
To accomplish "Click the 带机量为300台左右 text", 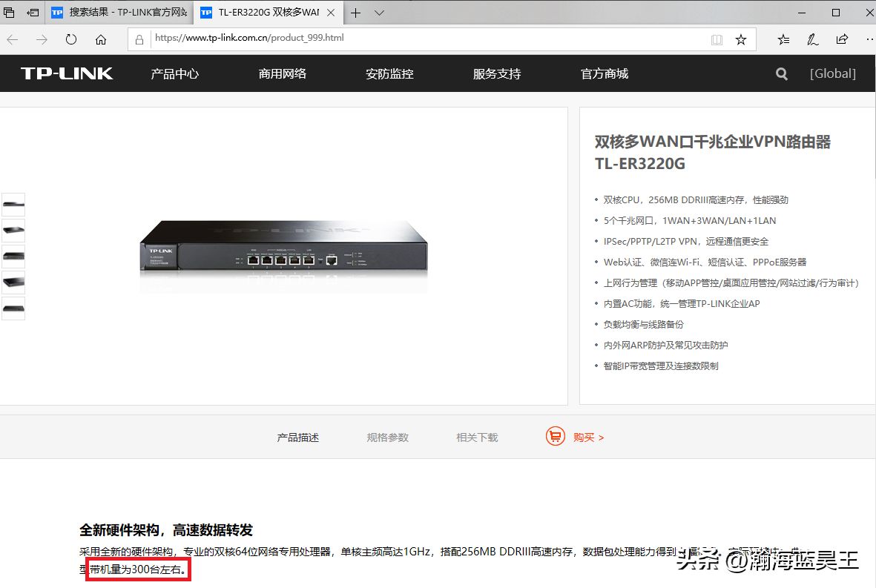I will [138, 569].
